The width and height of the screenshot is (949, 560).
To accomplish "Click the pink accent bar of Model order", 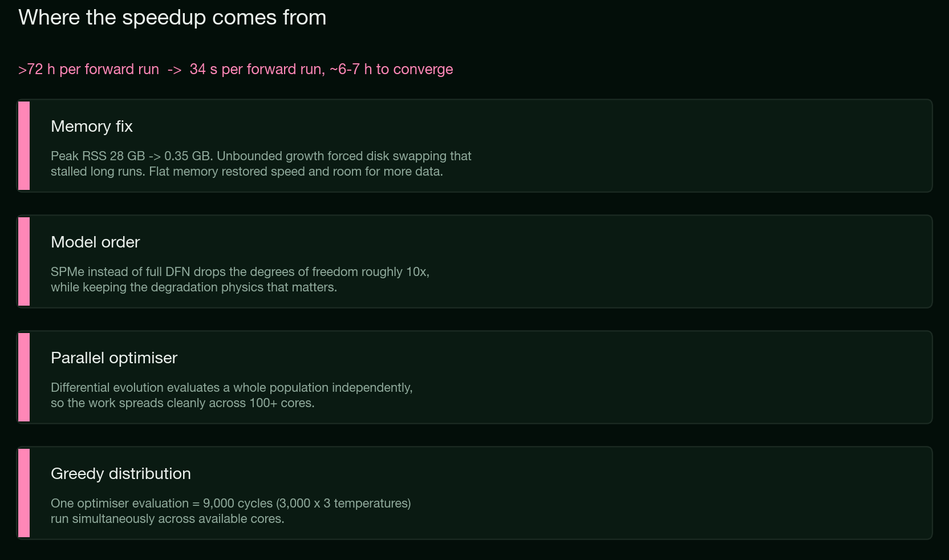I will [24, 262].
